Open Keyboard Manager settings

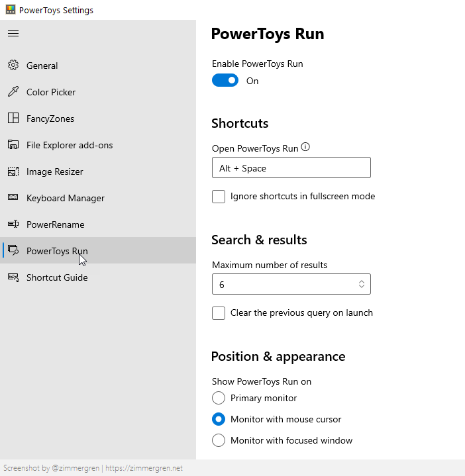(98, 198)
